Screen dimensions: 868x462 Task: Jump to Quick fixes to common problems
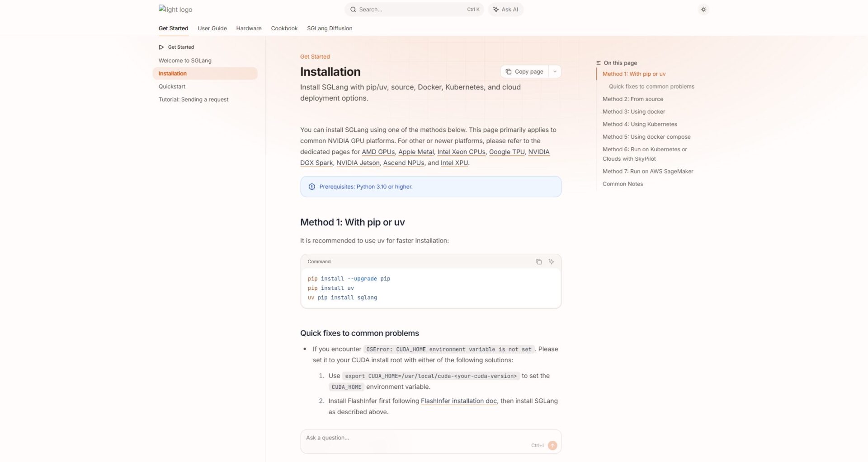(x=651, y=87)
